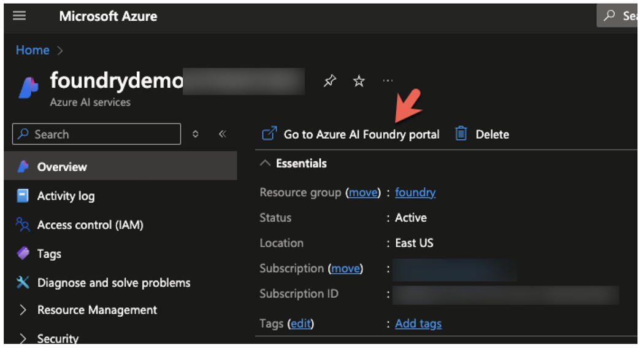Click the sidebar Search field

[x=96, y=134]
